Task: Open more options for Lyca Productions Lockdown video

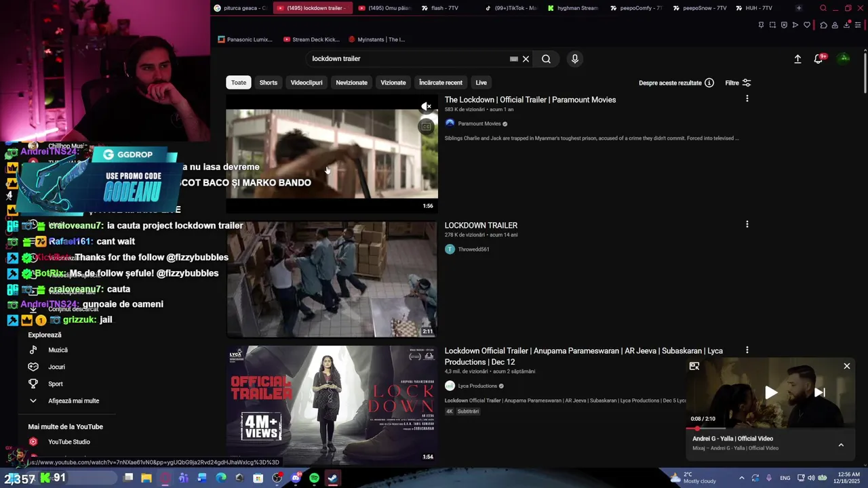Action: [747, 350]
